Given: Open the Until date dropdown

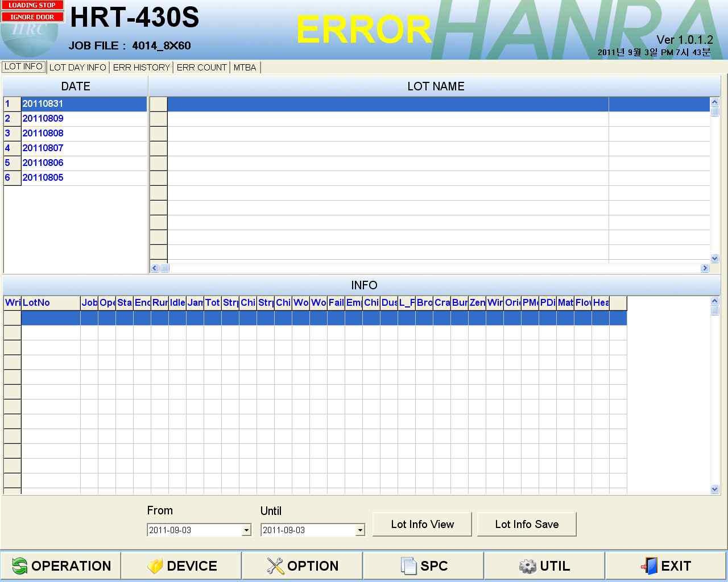Looking at the screenshot, I should 360,530.
